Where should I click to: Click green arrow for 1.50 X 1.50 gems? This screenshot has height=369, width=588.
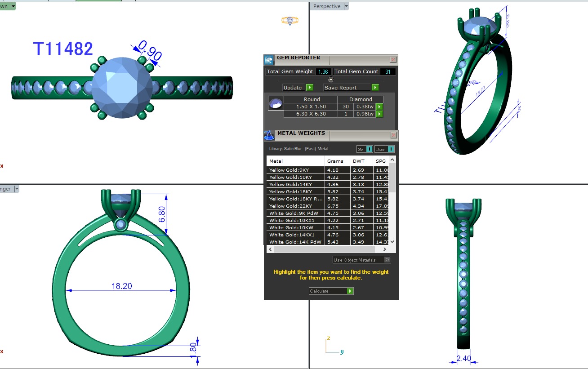pyautogui.click(x=379, y=107)
